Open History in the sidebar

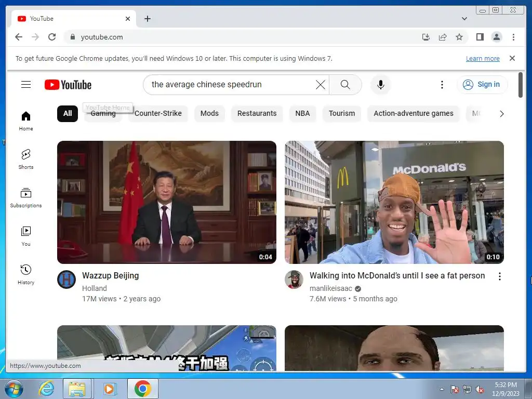pos(26,274)
